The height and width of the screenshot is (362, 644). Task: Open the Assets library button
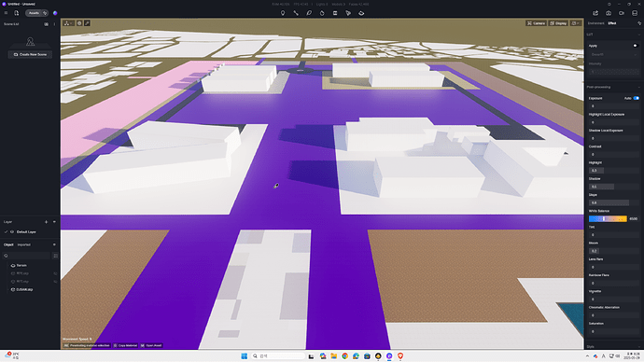(34, 13)
